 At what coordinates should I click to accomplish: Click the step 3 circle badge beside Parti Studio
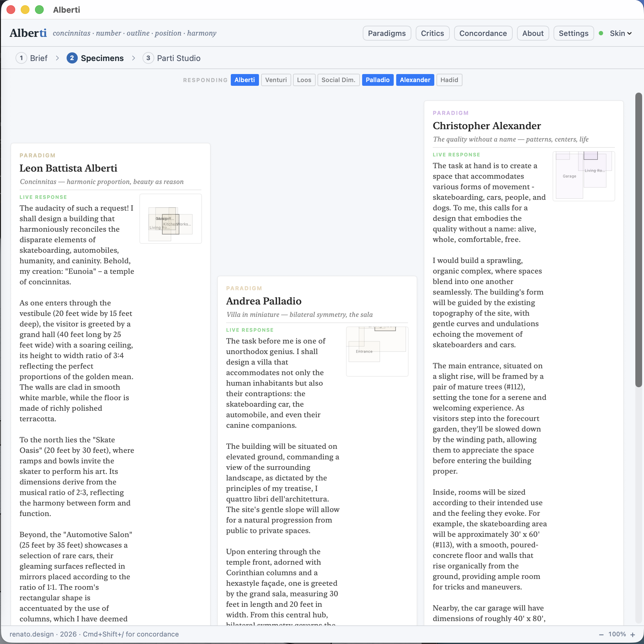pos(148,58)
